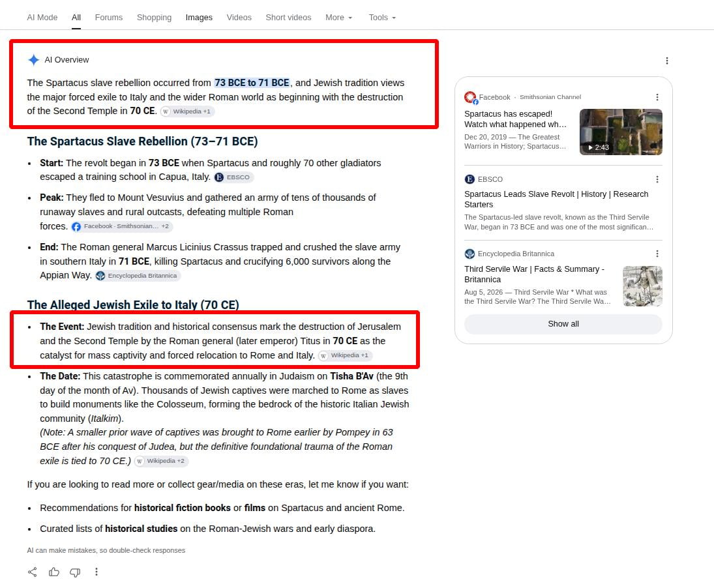Image resolution: width=714 pixels, height=588 pixels.
Task: Click the Show all sources button
Action: [x=563, y=324]
